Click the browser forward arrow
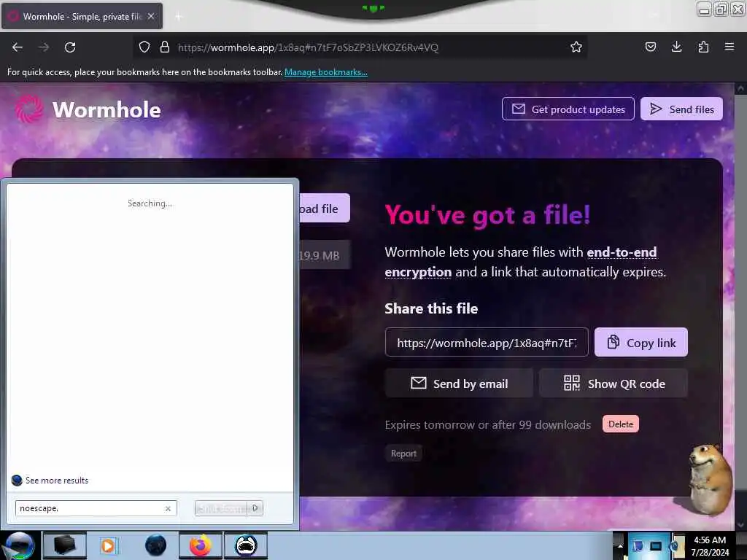This screenshot has width=747, height=560. [44, 47]
